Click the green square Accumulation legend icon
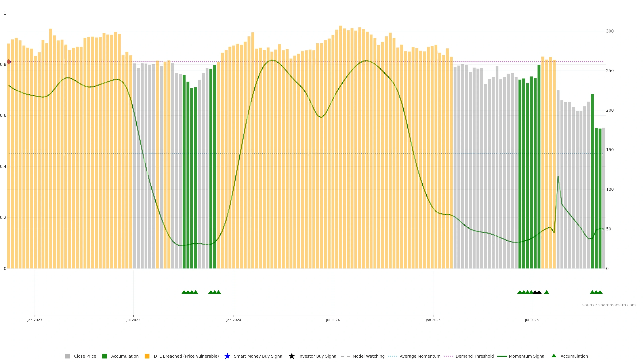The image size is (644, 362). 104,356
